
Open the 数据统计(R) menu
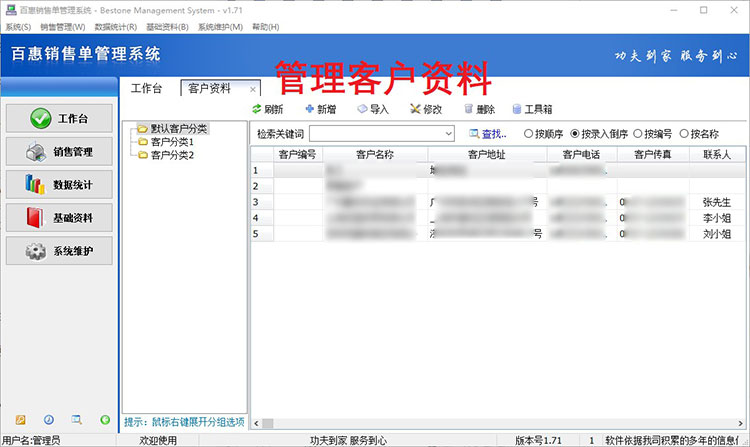[x=116, y=27]
